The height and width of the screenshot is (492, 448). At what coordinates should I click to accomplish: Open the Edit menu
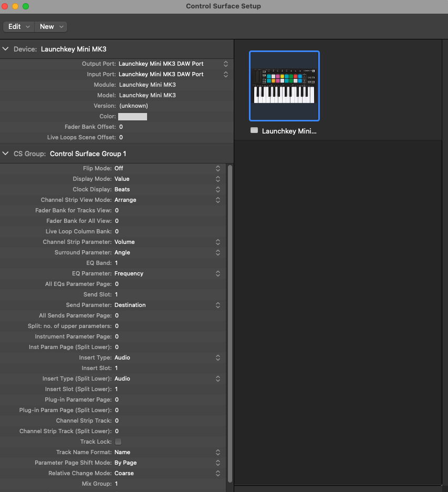[x=19, y=27]
